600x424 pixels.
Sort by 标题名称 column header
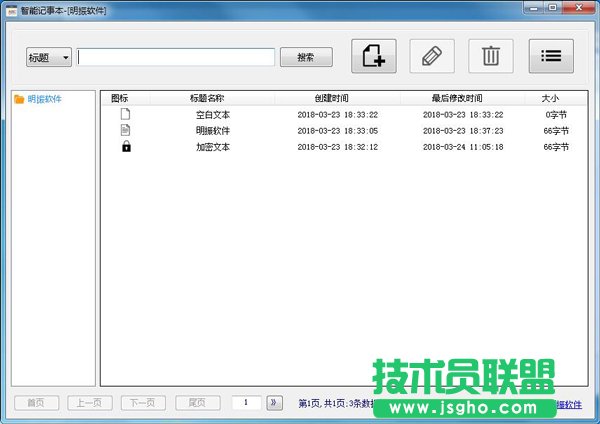coord(212,99)
